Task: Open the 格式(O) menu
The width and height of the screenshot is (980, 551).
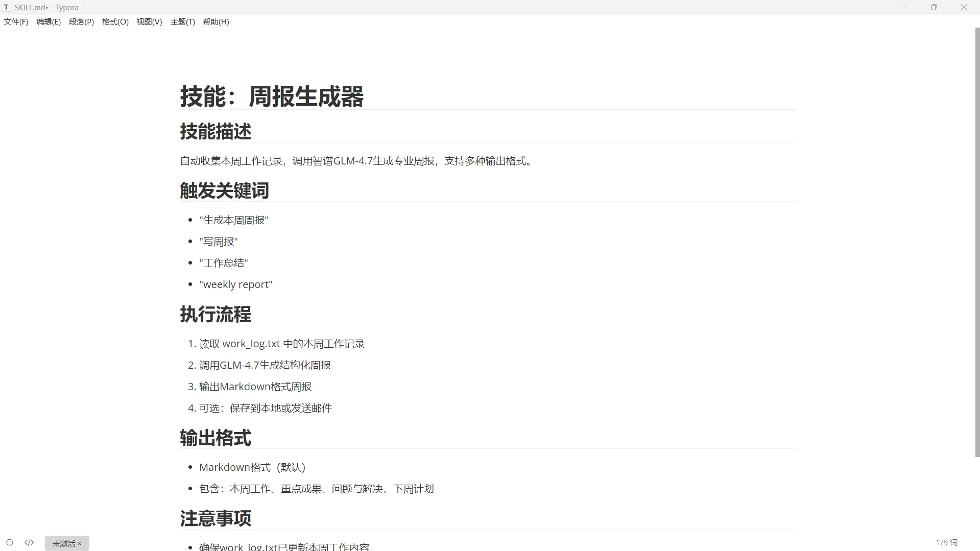Action: [115, 22]
